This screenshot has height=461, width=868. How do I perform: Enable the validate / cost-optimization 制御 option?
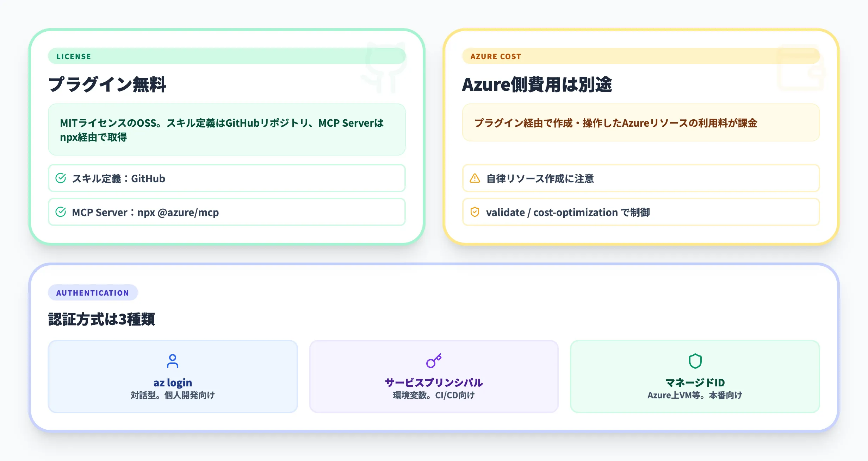(641, 212)
